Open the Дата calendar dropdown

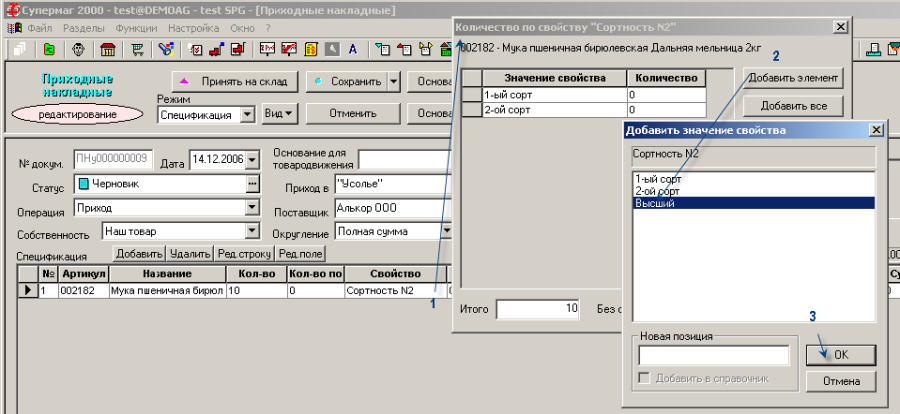pos(252,159)
